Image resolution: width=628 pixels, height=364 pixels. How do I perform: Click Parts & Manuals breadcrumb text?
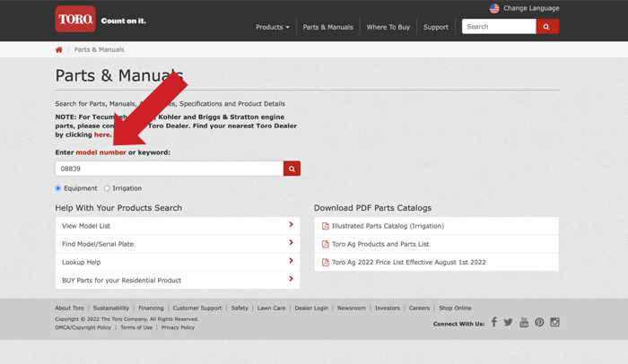coord(100,49)
